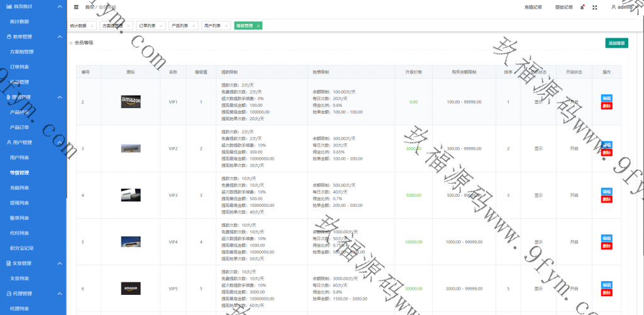Close the 统计数据 tab with its X
This screenshot has width=644, height=315.
pyautogui.click(x=92, y=26)
